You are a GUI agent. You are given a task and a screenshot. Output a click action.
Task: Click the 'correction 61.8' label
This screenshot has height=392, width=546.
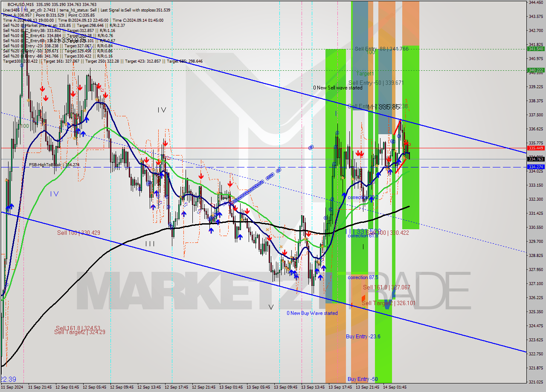[x=363, y=236]
